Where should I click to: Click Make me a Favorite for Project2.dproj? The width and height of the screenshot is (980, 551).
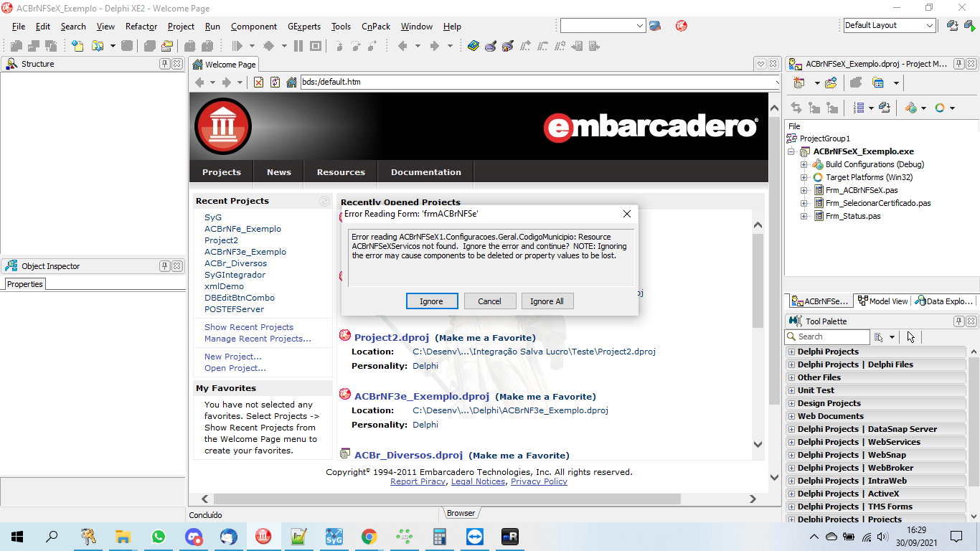pyautogui.click(x=485, y=338)
